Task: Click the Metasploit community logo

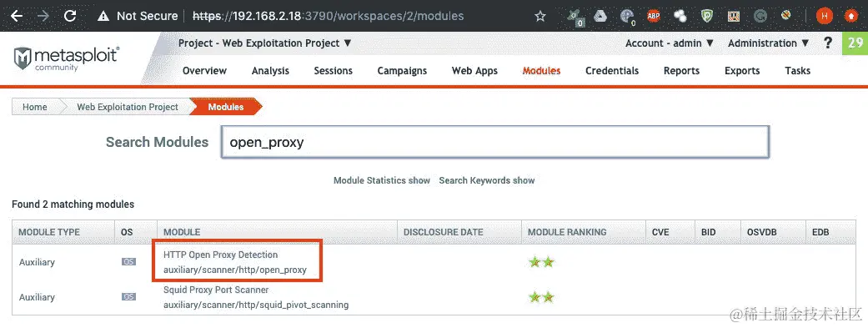Action: coord(67,58)
